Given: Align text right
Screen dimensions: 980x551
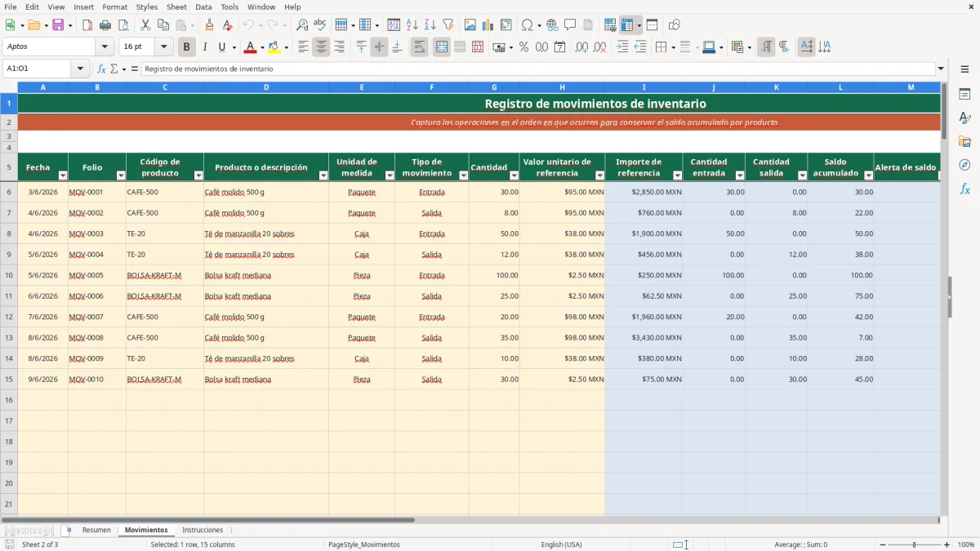Looking at the screenshot, I should point(339,47).
